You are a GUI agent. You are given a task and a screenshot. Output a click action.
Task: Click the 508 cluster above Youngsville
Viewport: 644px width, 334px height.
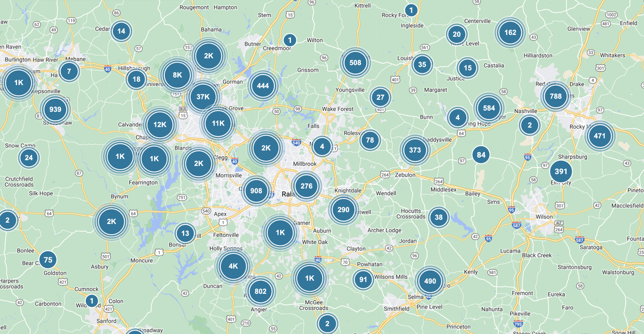point(355,63)
